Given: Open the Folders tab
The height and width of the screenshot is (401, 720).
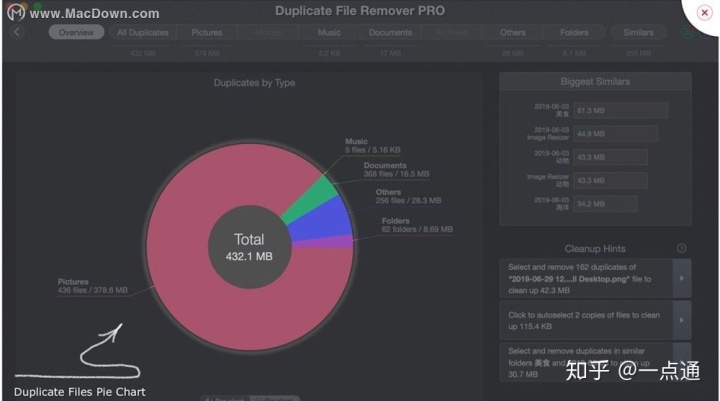Looking at the screenshot, I should (x=574, y=33).
